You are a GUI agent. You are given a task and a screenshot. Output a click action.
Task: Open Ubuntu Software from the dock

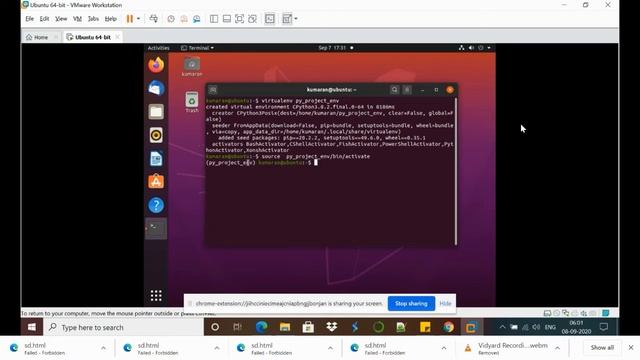pyautogui.click(x=156, y=182)
